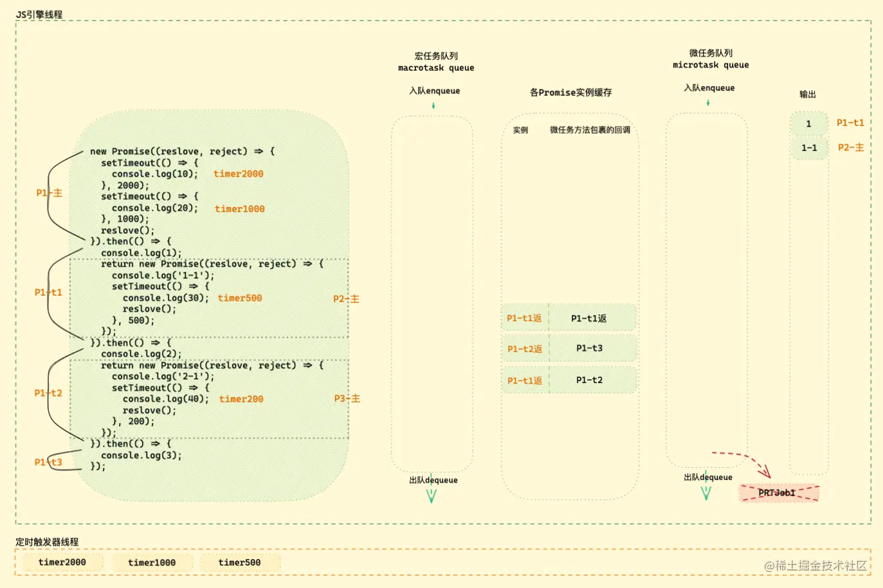Click the orange 'P1-t1返' cell in the P1-t2 row
Viewport: 883px width, 588px height.
525,380
